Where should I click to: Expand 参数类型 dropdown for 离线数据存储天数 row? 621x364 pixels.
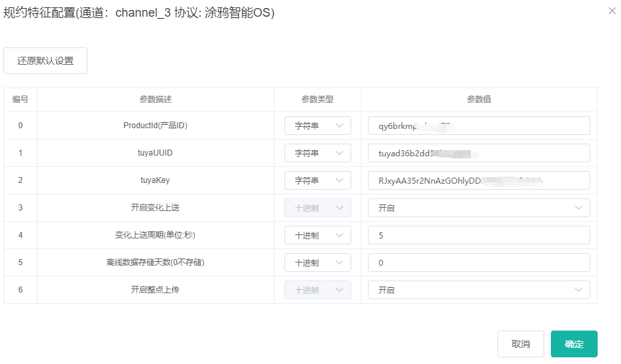point(317,262)
